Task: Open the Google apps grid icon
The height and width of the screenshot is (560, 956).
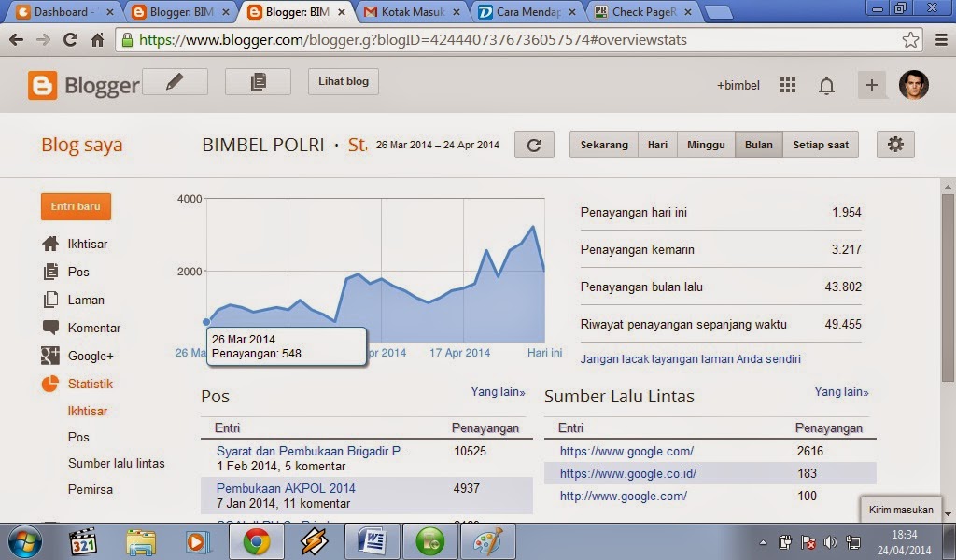Action: 787,84
